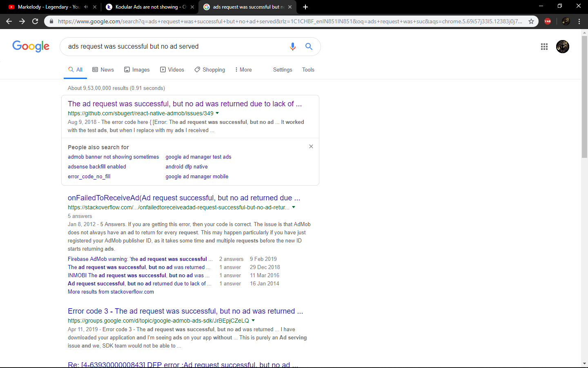Open the Error code 3 Google Groups result
Viewport: 588px width, 368px height.
pyautogui.click(x=185, y=311)
